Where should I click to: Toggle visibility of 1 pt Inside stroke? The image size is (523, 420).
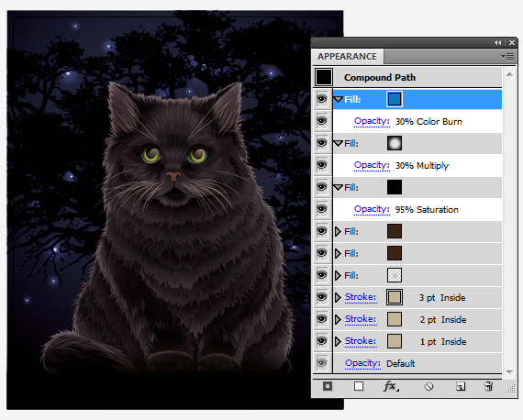322,341
